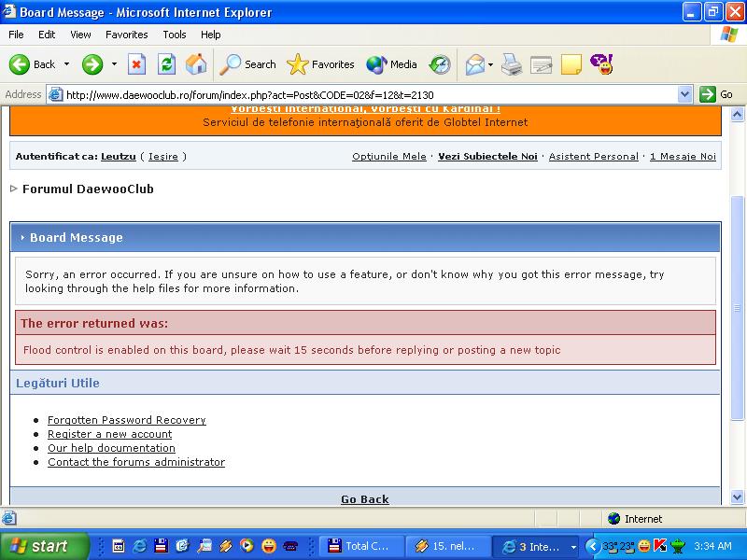
Task: Open the Favorites pane with star icon
Action: click(x=320, y=64)
